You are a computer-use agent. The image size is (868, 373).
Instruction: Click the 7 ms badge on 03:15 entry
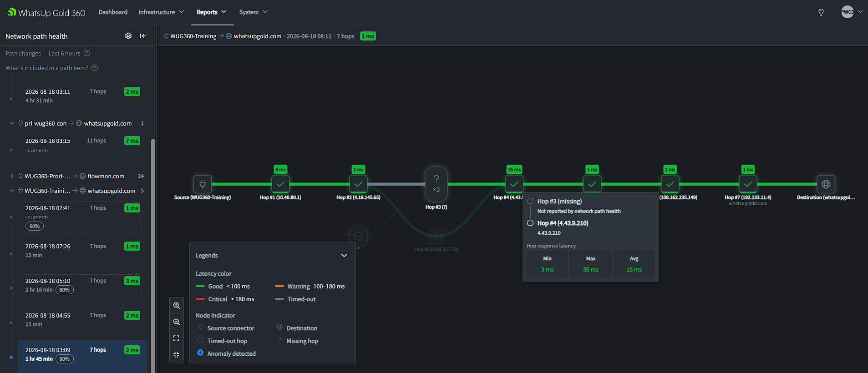tap(132, 141)
